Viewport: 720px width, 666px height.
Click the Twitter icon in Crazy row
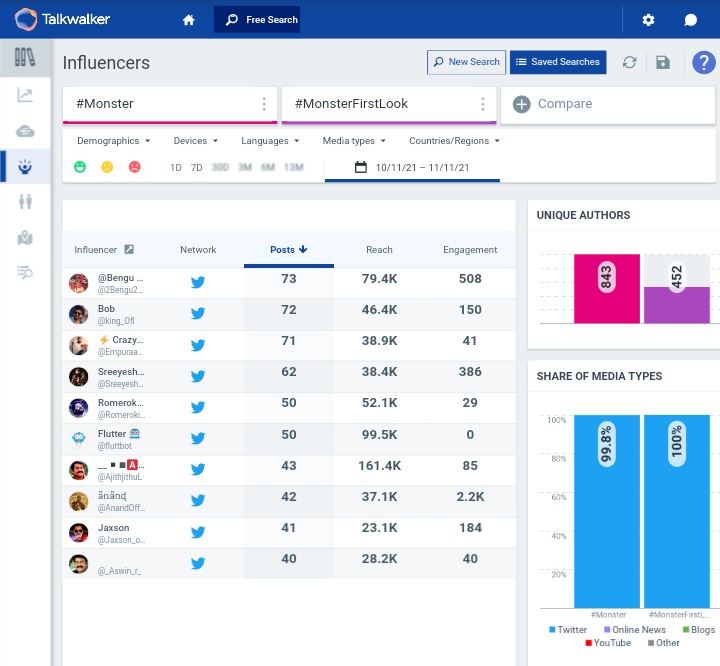pos(197,345)
